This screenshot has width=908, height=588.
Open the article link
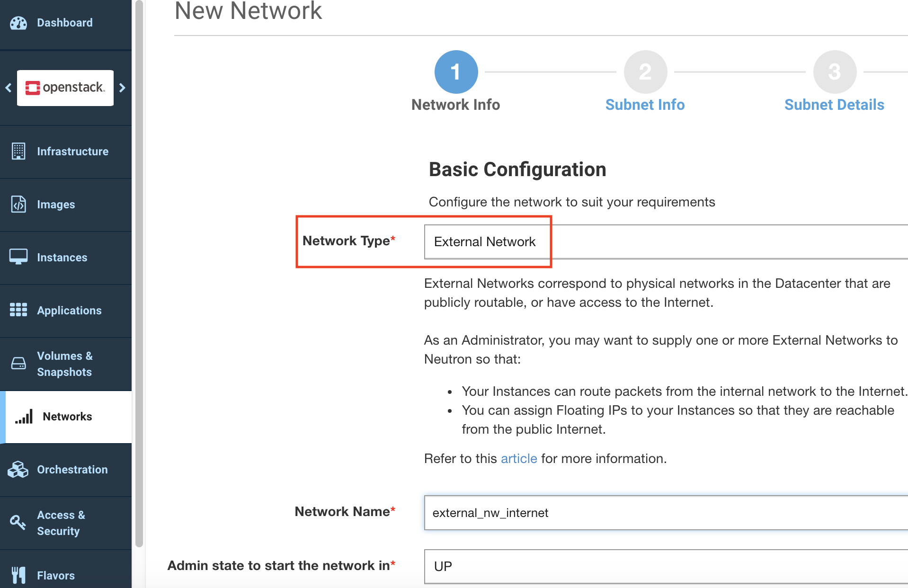(519, 458)
